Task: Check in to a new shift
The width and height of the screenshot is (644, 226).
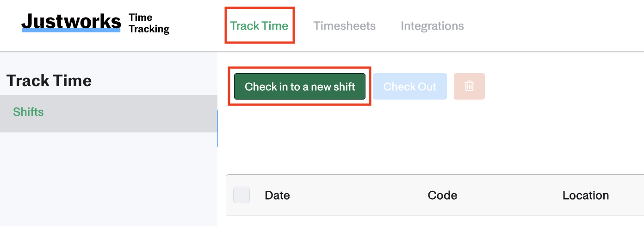Action: pos(300,86)
